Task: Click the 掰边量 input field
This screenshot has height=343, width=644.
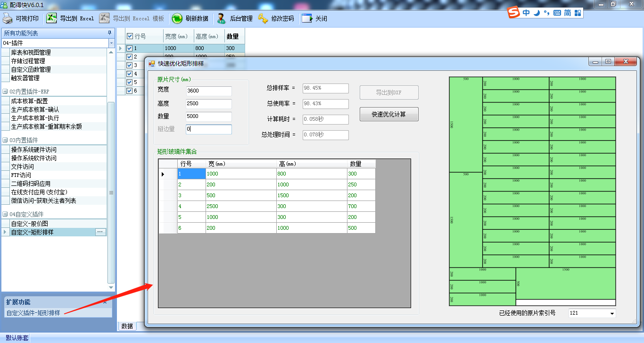Action: 208,129
